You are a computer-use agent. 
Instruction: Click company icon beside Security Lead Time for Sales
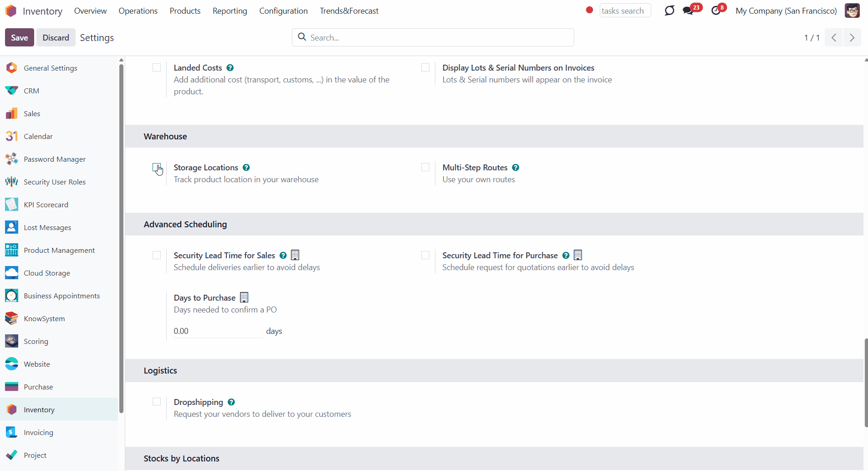click(x=295, y=255)
